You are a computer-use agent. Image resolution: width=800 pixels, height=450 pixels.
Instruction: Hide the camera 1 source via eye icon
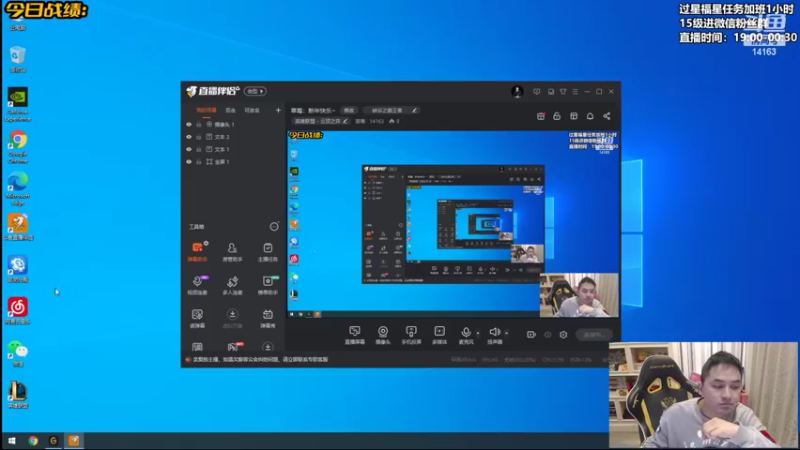tap(189, 124)
